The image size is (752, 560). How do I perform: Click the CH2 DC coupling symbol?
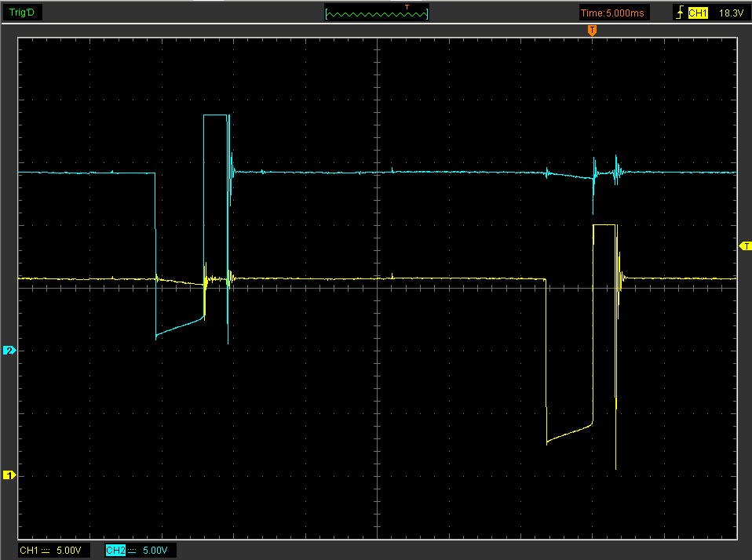(133, 551)
